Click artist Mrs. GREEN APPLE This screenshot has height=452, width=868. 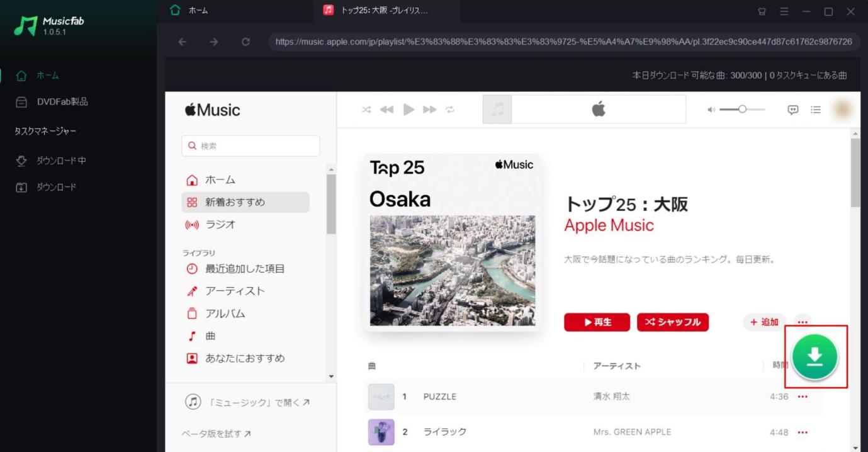point(633,432)
